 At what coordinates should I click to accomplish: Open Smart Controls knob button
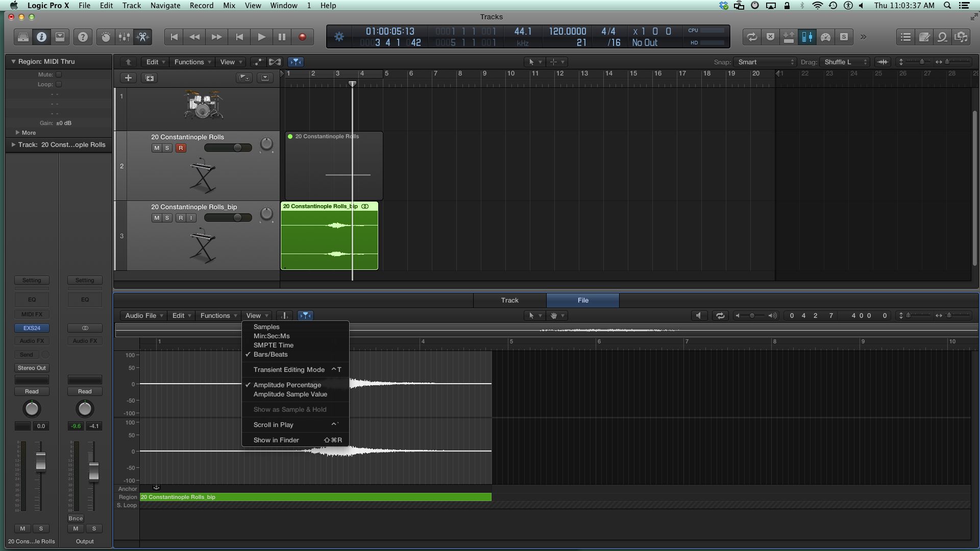pos(106,37)
